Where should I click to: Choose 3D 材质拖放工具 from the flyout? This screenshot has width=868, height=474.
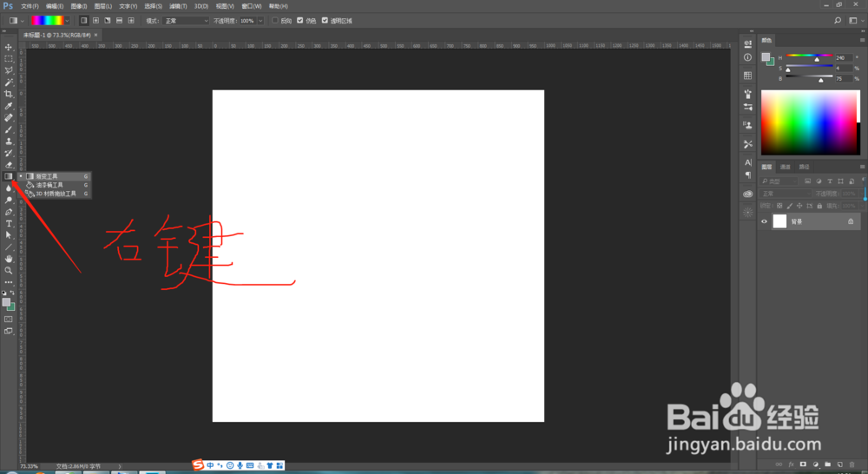click(x=54, y=194)
